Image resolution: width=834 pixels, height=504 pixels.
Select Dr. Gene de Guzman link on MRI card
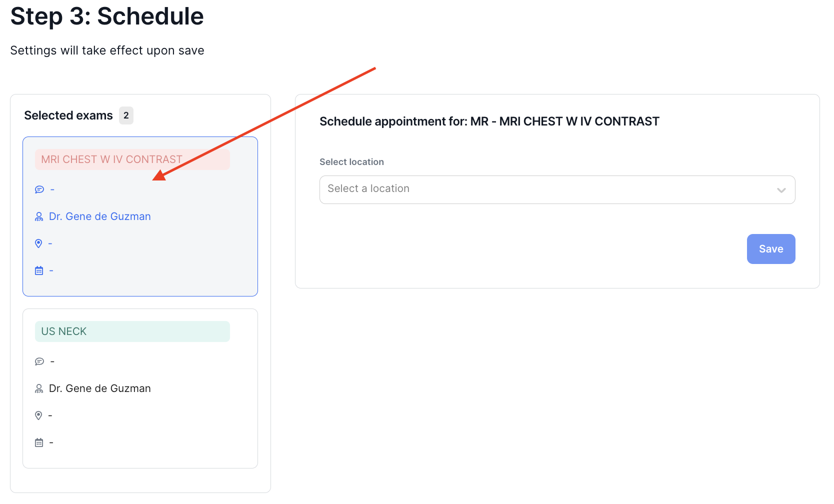(x=99, y=216)
